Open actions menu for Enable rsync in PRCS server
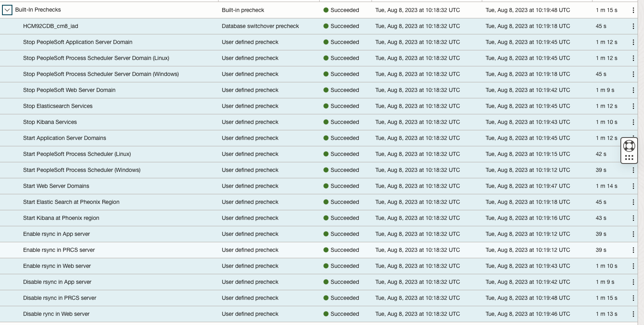 [x=633, y=250]
